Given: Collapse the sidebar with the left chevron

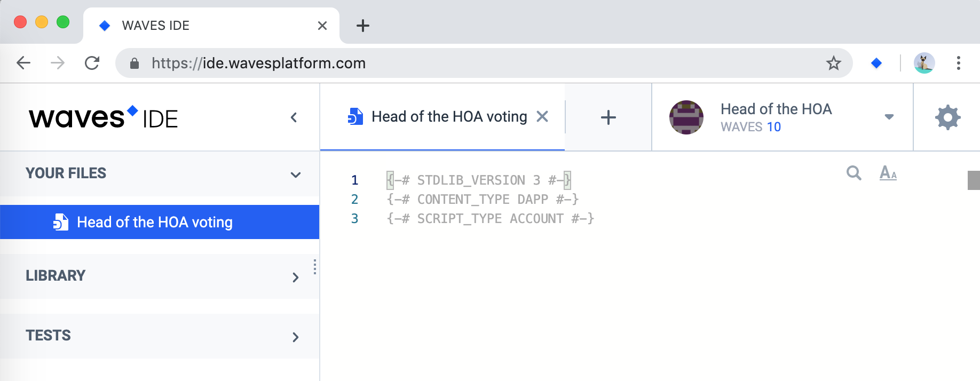Looking at the screenshot, I should pyautogui.click(x=294, y=117).
